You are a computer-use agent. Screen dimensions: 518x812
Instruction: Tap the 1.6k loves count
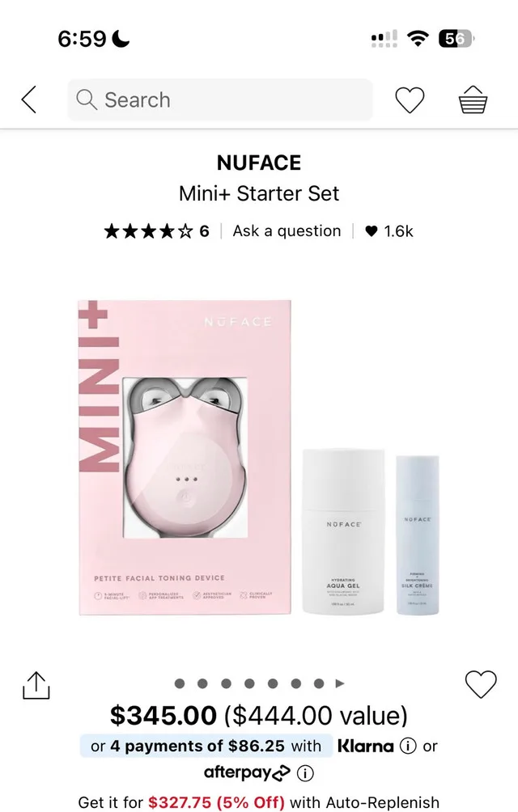(x=389, y=231)
